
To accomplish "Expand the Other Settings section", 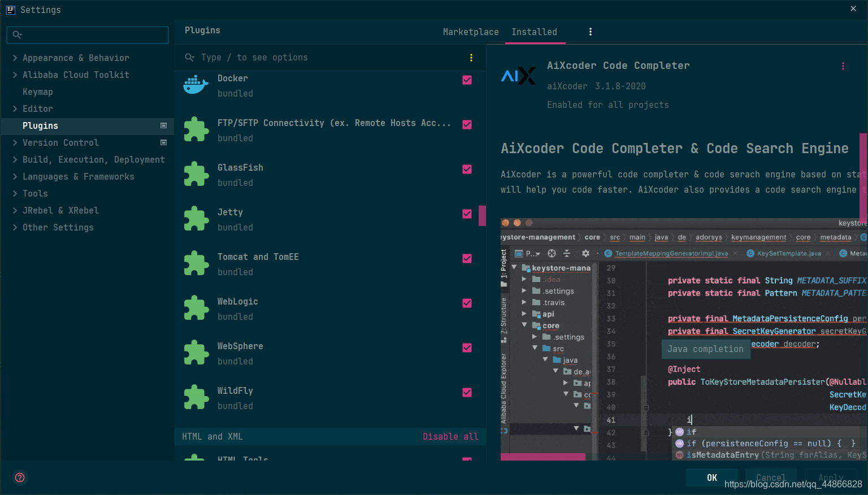I will (15, 227).
